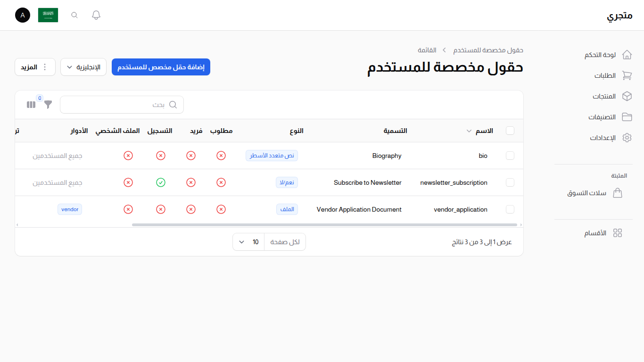
Task: Open the settings gear icon
Action: [627, 138]
